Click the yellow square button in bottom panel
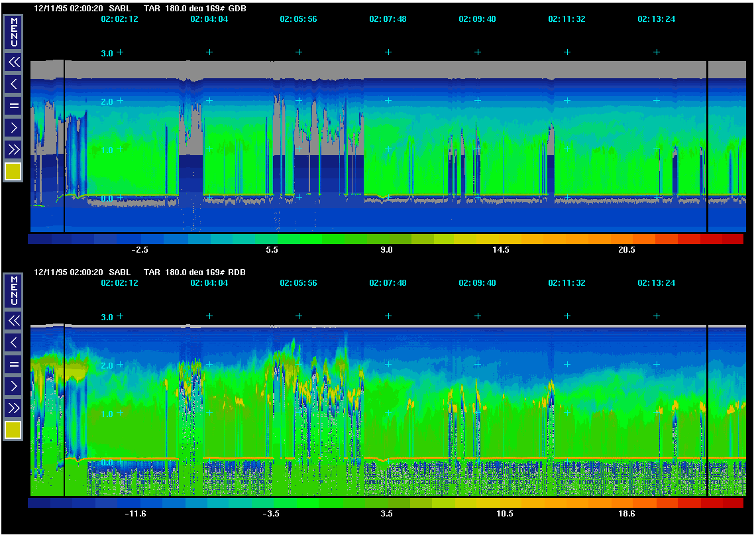756x537 pixels. (x=13, y=430)
